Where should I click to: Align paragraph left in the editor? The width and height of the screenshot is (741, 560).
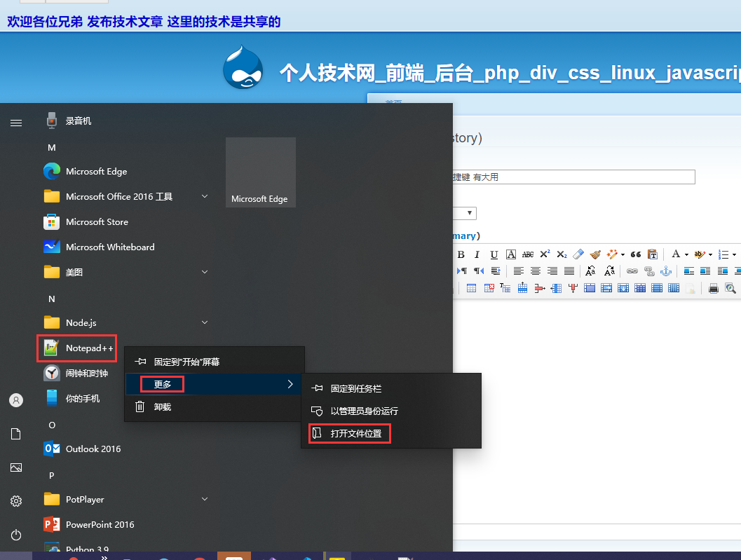(x=518, y=271)
